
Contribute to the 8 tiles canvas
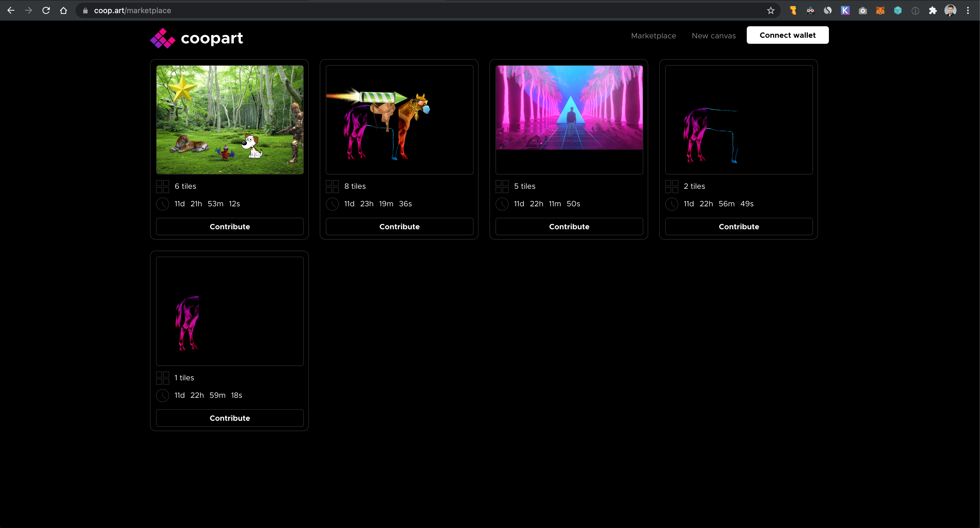[399, 227]
